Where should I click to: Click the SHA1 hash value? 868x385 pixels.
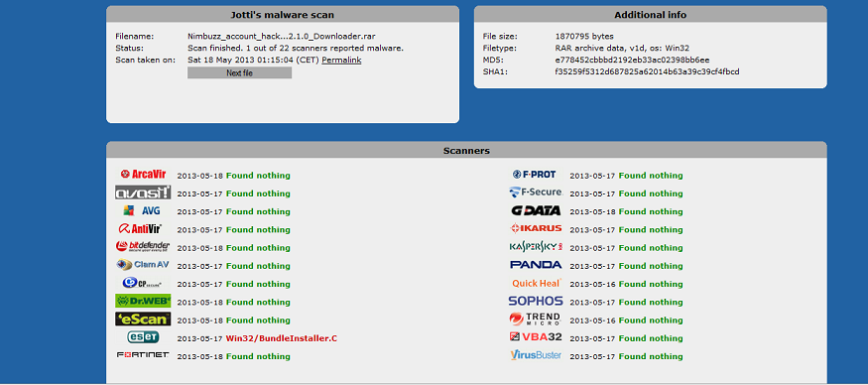pos(647,71)
